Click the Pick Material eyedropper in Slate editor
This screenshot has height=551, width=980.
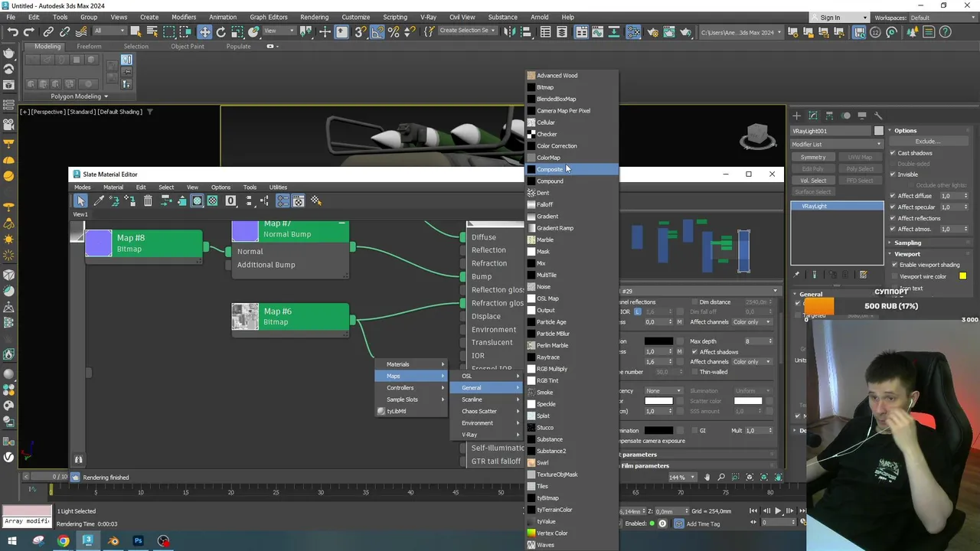click(99, 201)
